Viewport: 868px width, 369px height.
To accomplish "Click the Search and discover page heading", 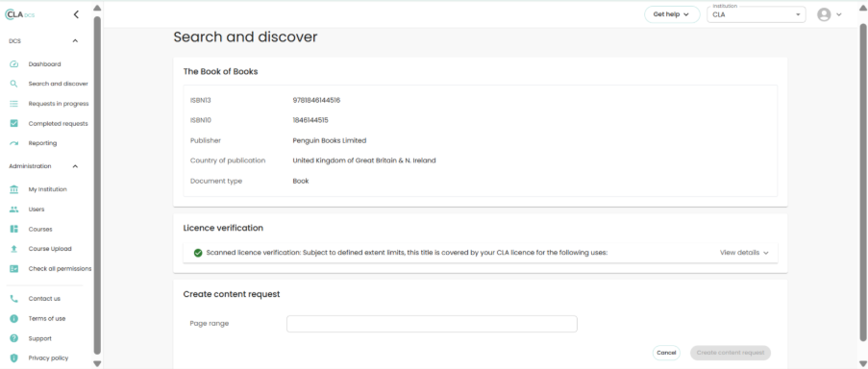I will 245,37.
